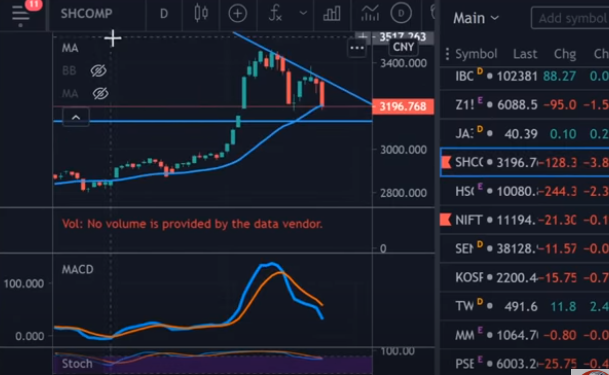Viewport: 609px width, 375px height.
Task: Select the KOSF row in the watchlist
Action: [x=524, y=278]
